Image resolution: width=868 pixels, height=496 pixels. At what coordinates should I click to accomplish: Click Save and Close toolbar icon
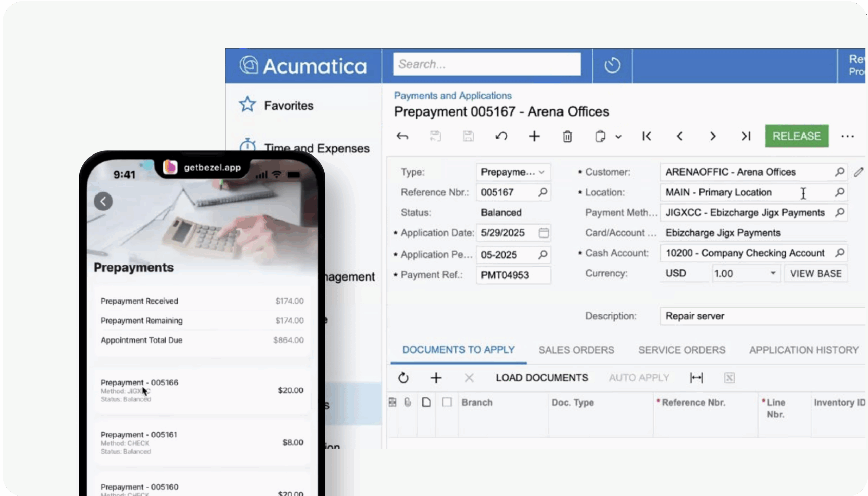click(435, 136)
